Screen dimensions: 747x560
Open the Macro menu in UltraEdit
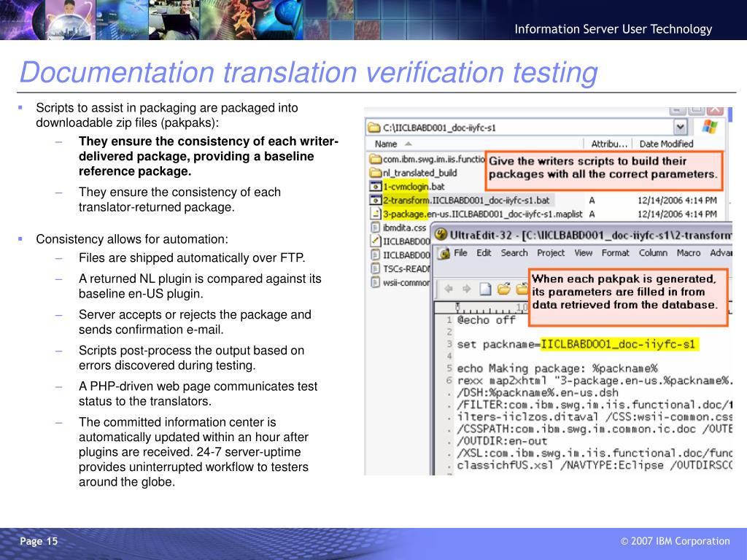coord(689,253)
